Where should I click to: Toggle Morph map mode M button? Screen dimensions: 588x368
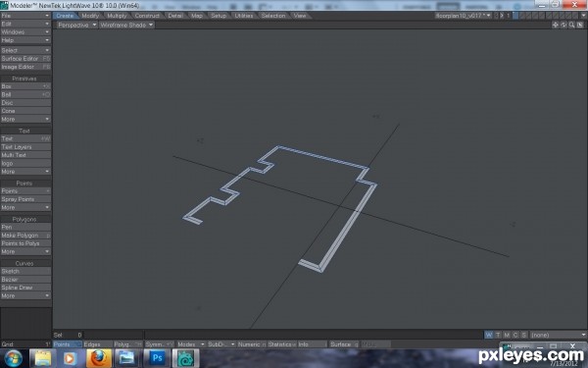click(507, 335)
